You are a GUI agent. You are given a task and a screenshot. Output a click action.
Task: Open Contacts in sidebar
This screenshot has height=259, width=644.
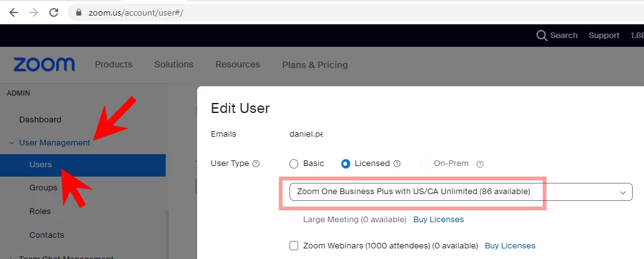tap(46, 235)
